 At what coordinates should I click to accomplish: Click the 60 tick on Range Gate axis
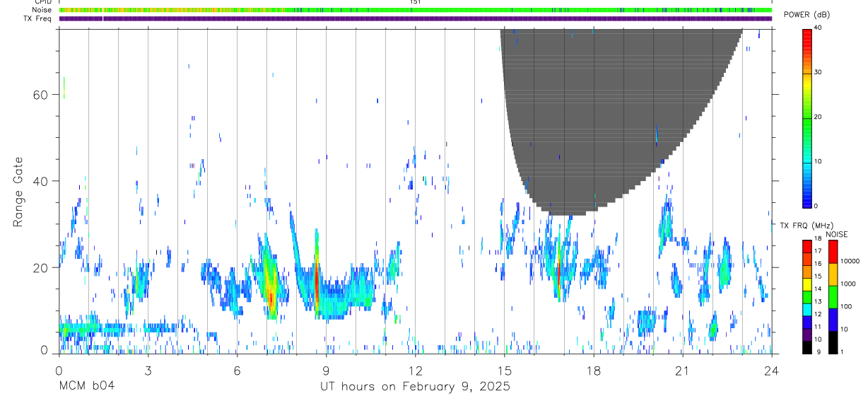pyautogui.click(x=40, y=94)
